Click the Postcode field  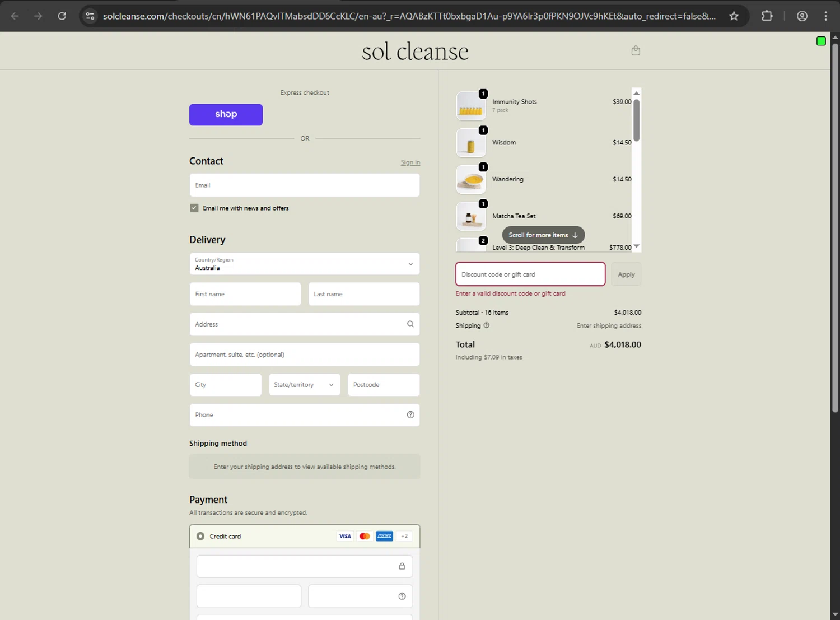point(384,385)
